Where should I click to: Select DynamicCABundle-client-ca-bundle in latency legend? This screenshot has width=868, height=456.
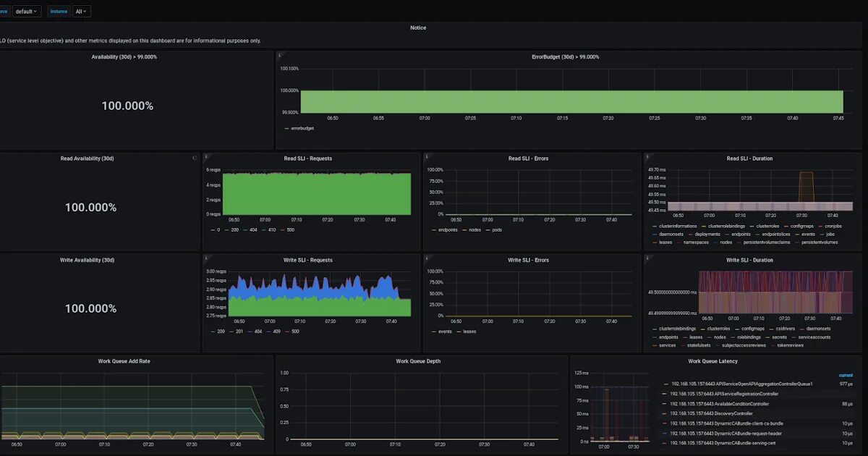726,423
